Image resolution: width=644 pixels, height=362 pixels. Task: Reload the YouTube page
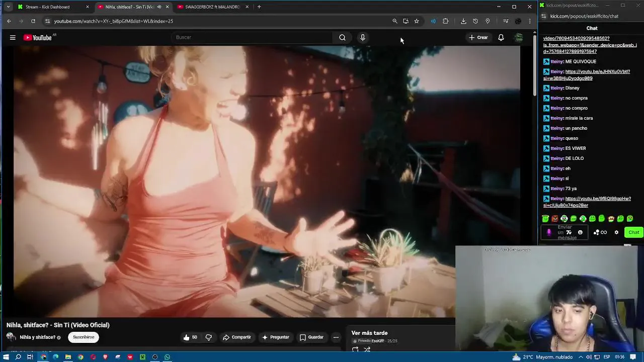33,21
